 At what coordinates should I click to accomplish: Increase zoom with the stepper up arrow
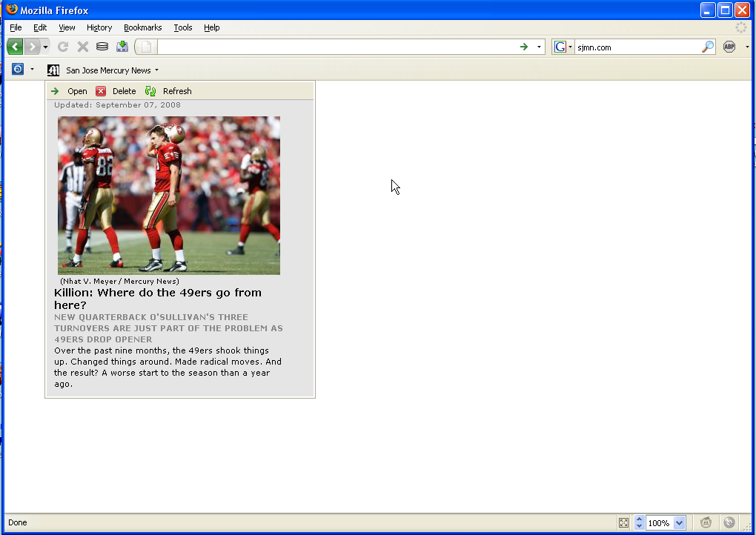[640, 519]
